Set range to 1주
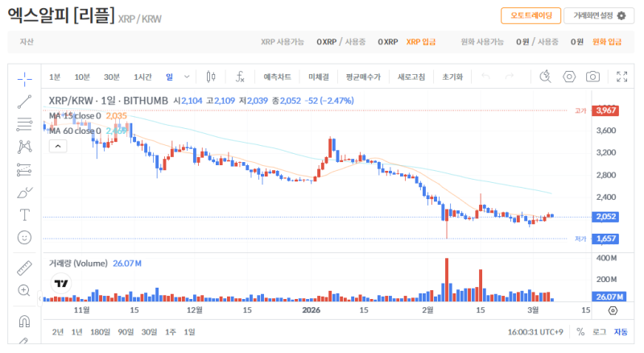This screenshot has width=644, height=353. (171, 332)
